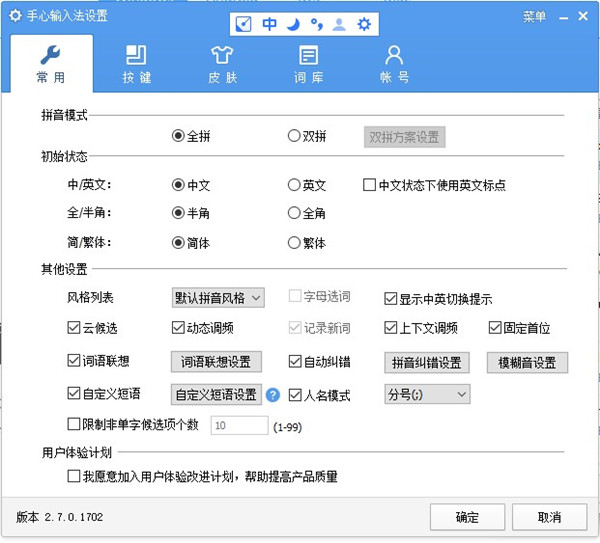Screen dimensions: 600x543
Task: Click the blue help icon beside 自定义短语设置
Action: (x=273, y=395)
